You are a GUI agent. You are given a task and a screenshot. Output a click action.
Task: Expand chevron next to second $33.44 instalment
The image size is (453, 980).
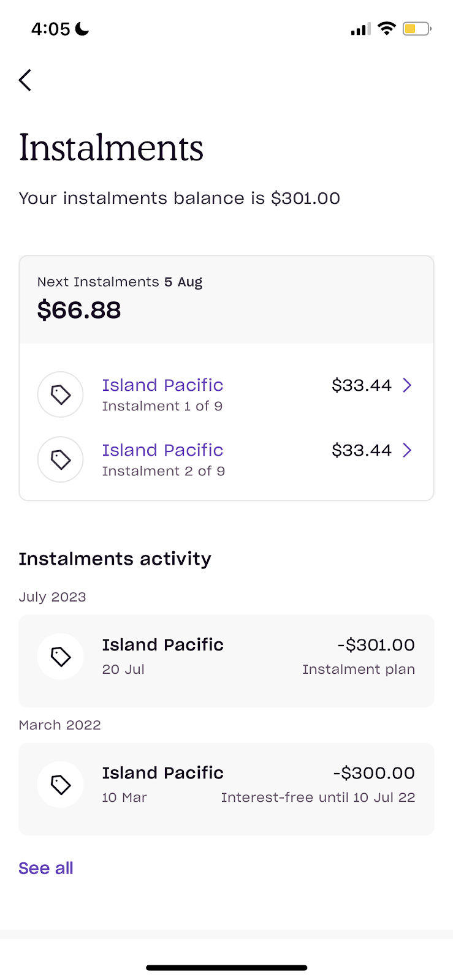coord(407,450)
